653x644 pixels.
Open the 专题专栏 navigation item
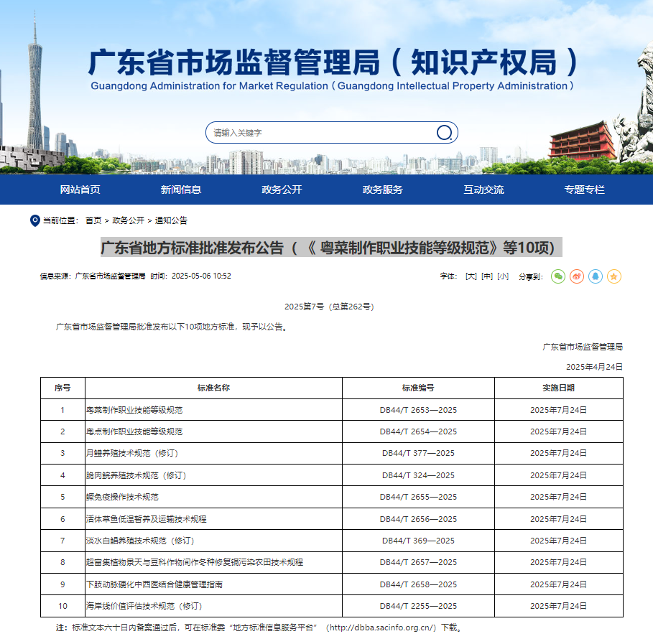tap(584, 190)
